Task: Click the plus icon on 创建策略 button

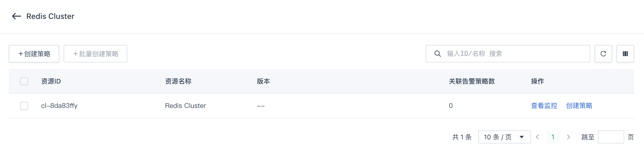Action: [20, 54]
